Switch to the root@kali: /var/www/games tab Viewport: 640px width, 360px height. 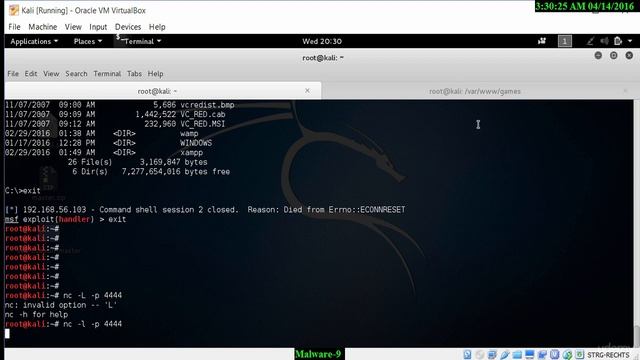[475, 91]
